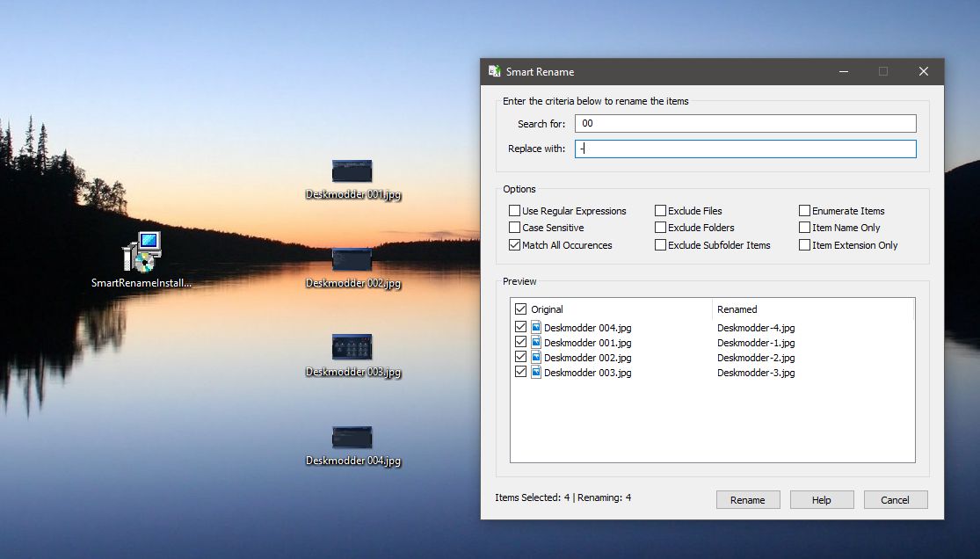Uncheck the Original select-all header checkbox
Image resolution: width=980 pixels, height=559 pixels.
click(x=520, y=309)
